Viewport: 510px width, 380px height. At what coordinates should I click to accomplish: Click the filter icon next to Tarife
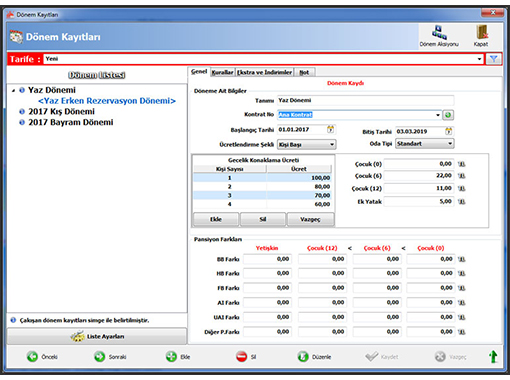tap(494, 59)
